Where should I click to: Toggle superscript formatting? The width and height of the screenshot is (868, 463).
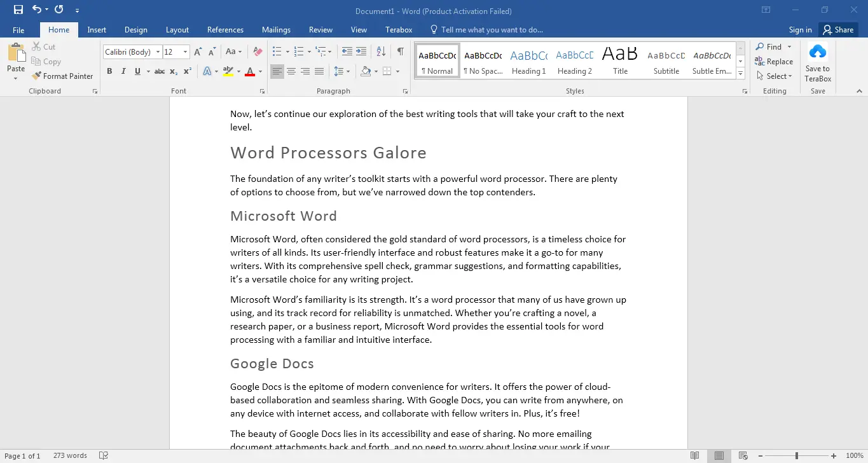pyautogui.click(x=188, y=71)
